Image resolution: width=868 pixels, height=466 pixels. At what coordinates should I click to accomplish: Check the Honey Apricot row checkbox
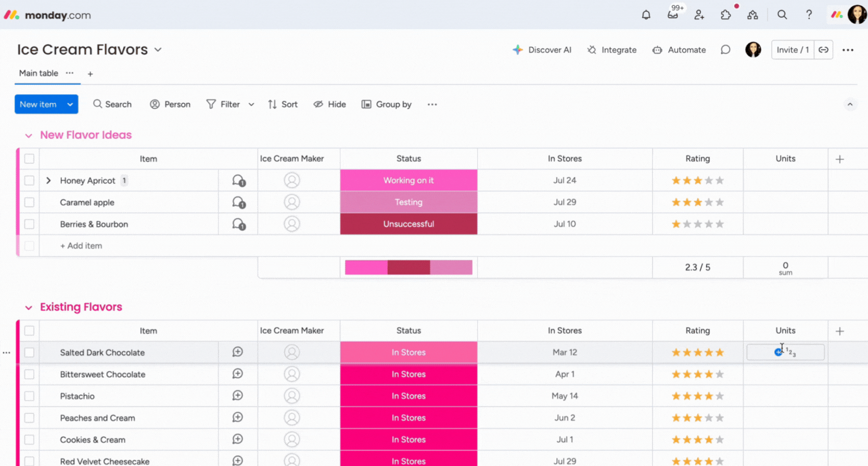click(x=29, y=180)
